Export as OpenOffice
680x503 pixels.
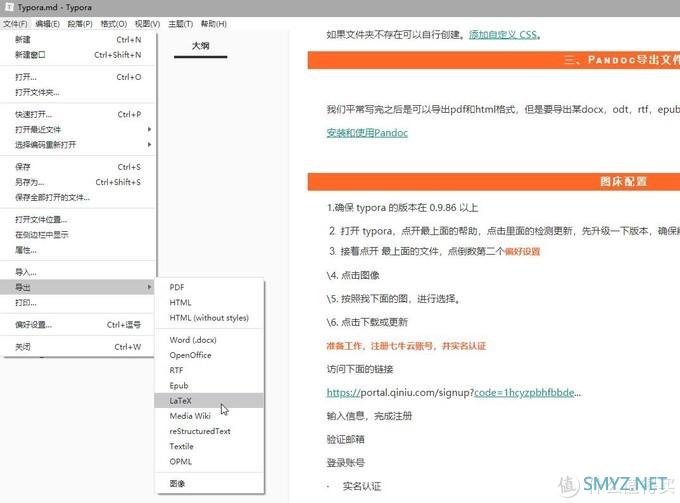click(x=209, y=355)
